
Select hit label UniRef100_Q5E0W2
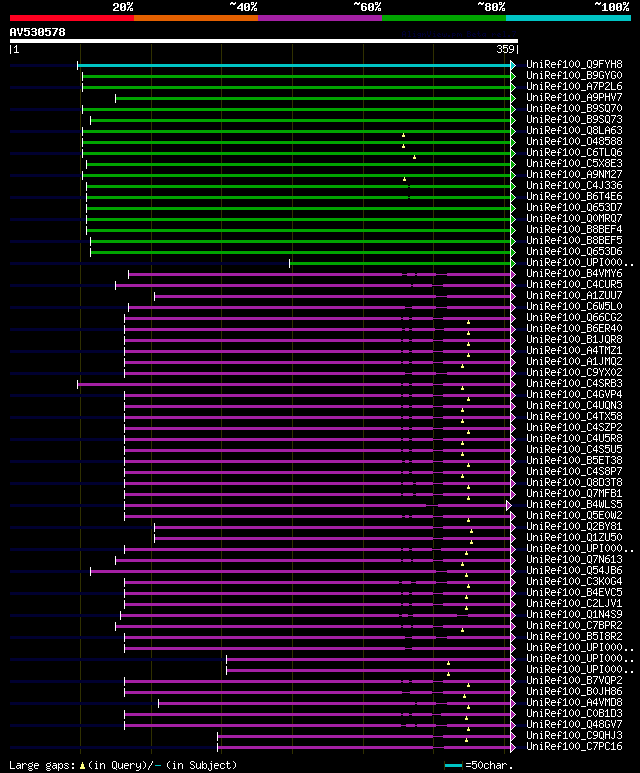click(574, 516)
